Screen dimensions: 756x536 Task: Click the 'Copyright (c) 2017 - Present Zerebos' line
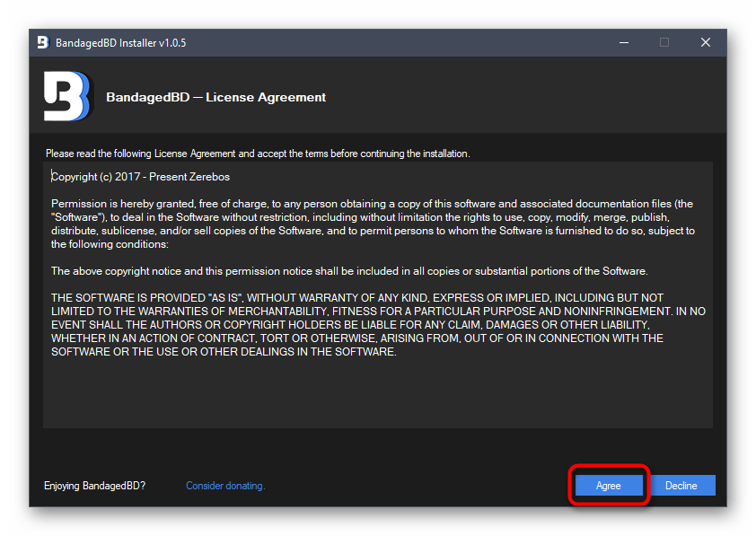tap(140, 177)
